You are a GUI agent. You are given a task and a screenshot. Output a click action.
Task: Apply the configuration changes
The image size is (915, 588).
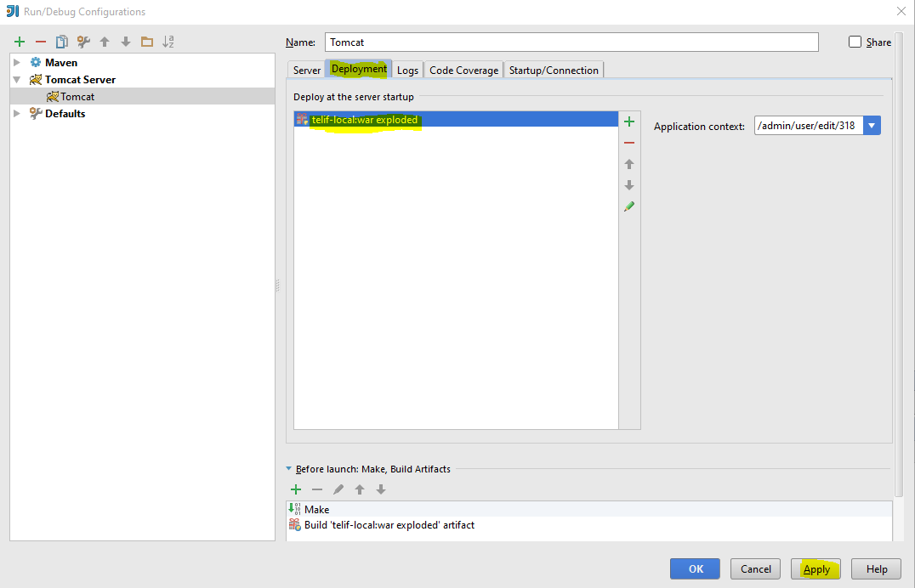pos(816,568)
